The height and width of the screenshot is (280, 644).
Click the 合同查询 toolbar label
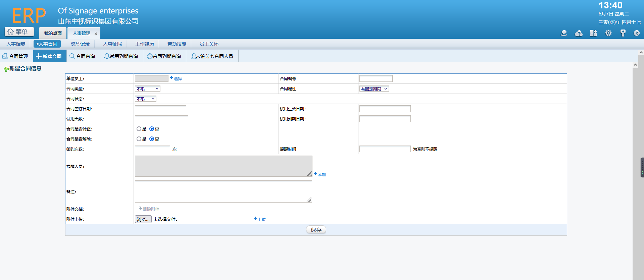click(86, 56)
